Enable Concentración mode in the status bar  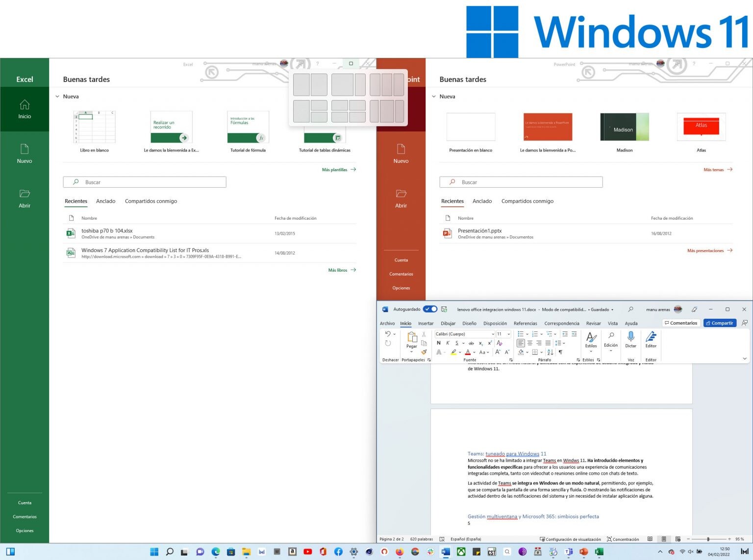pyautogui.click(x=623, y=539)
